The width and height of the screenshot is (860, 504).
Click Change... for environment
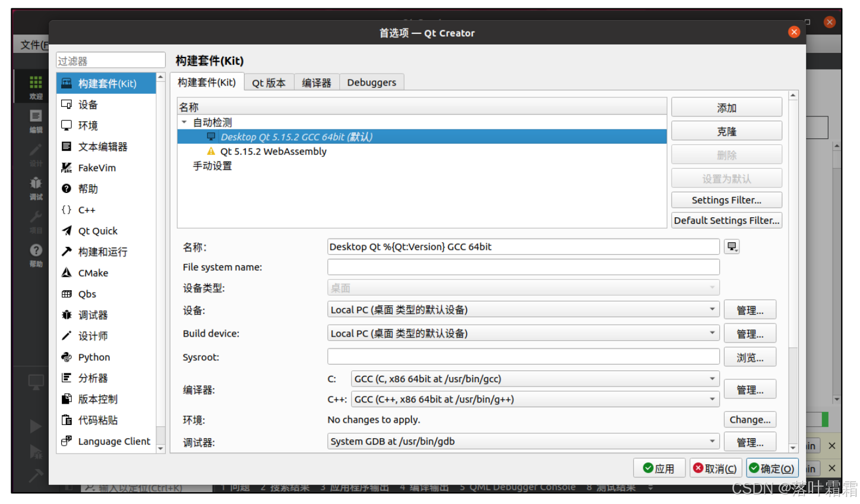click(x=750, y=420)
